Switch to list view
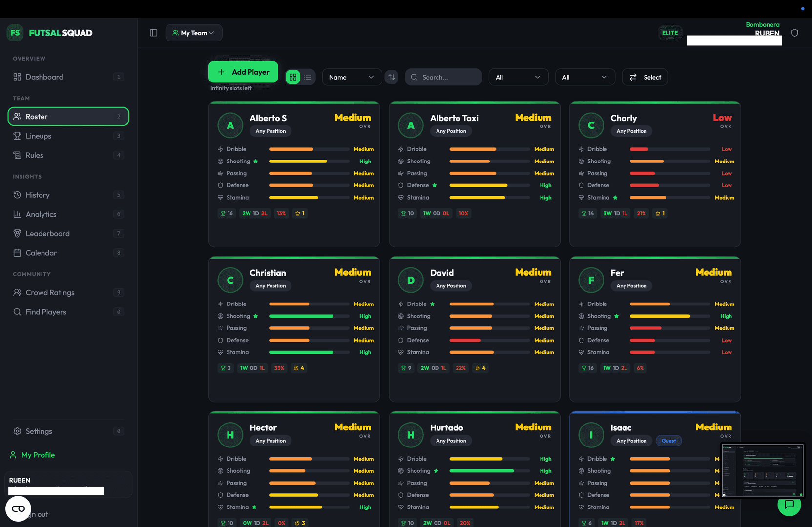The height and width of the screenshot is (527, 812). 308,77
